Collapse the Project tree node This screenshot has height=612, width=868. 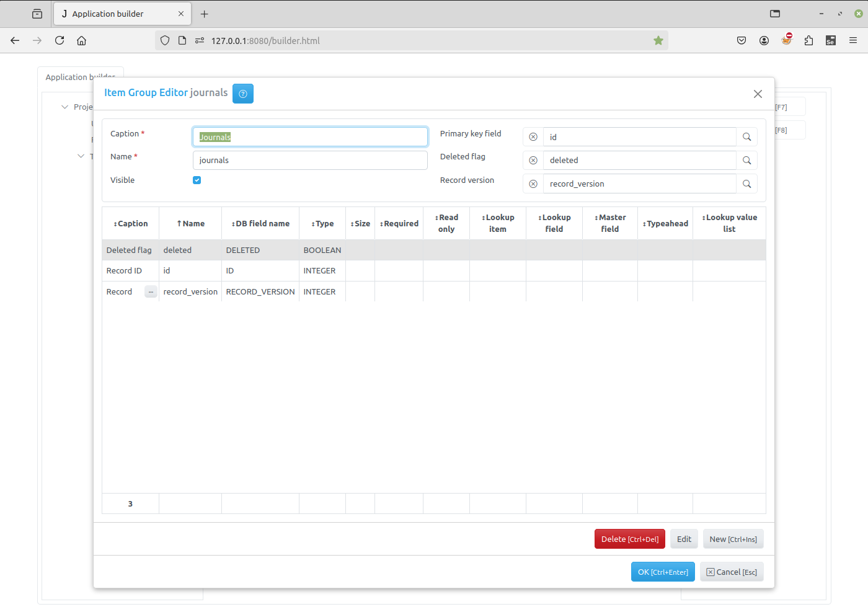coord(64,107)
